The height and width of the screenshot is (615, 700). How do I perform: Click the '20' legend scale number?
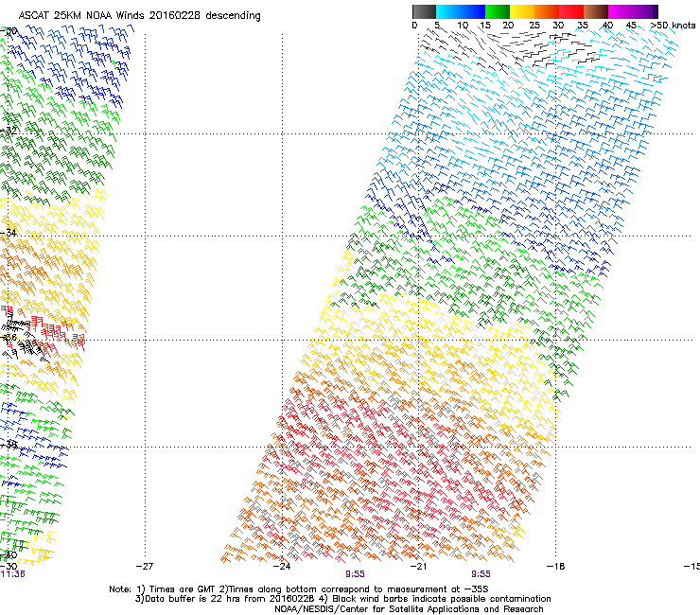click(509, 26)
